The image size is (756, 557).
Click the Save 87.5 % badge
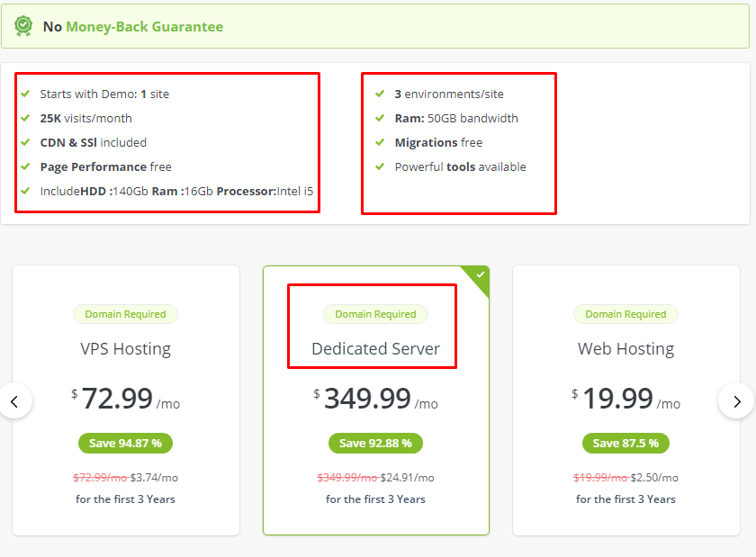[x=625, y=443]
